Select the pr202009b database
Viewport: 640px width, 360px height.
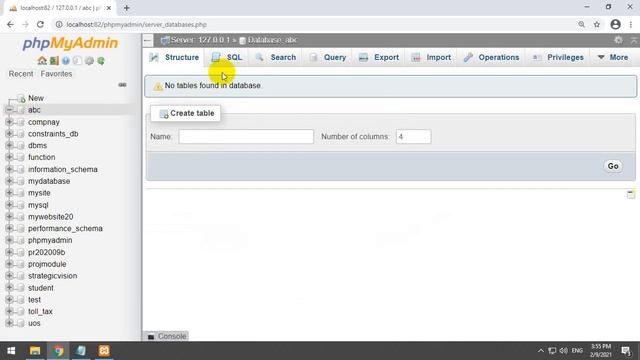click(x=47, y=252)
